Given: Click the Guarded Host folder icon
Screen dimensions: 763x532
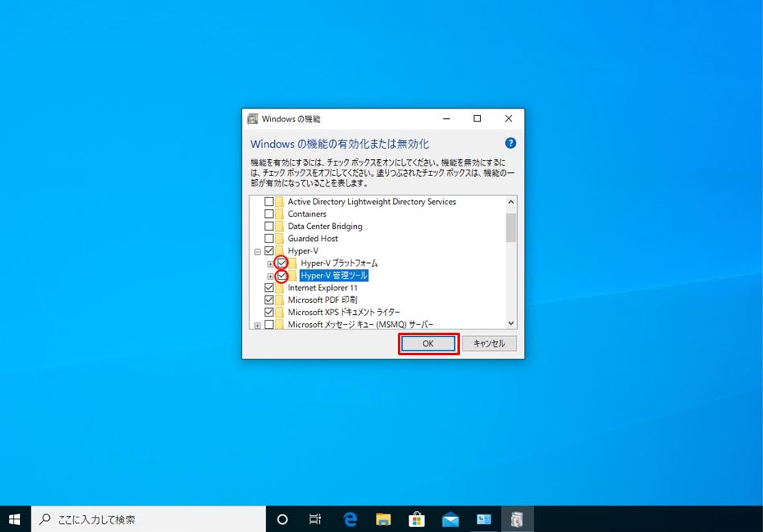Looking at the screenshot, I should point(280,239).
